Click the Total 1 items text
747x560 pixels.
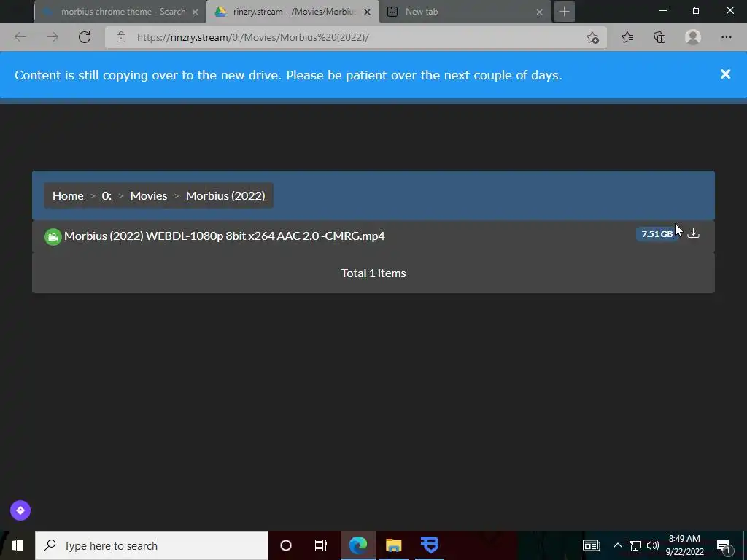[x=373, y=273]
